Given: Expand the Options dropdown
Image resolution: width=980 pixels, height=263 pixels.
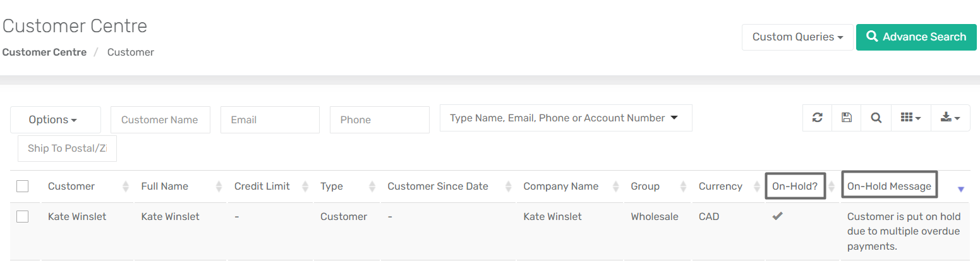Looking at the screenshot, I should (56, 119).
